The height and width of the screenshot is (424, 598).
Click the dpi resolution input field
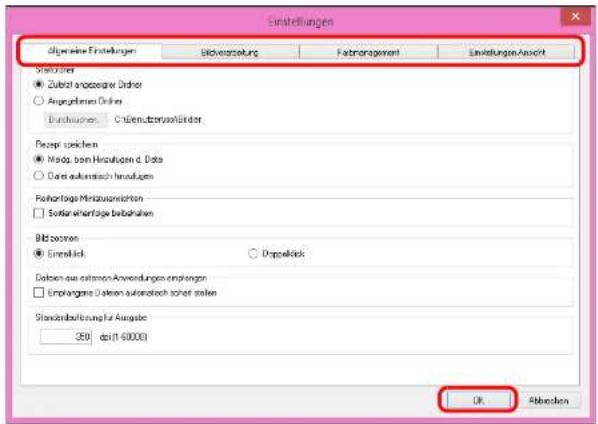[66, 337]
